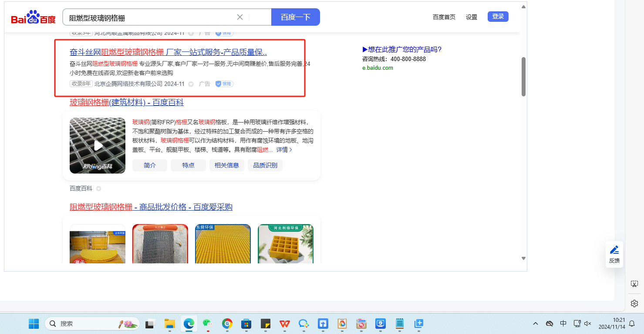
Task: Open the 阻燃型玻璃钢格栅 - 商品批发价格 - 百度爱采购 result
Action: 151,207
